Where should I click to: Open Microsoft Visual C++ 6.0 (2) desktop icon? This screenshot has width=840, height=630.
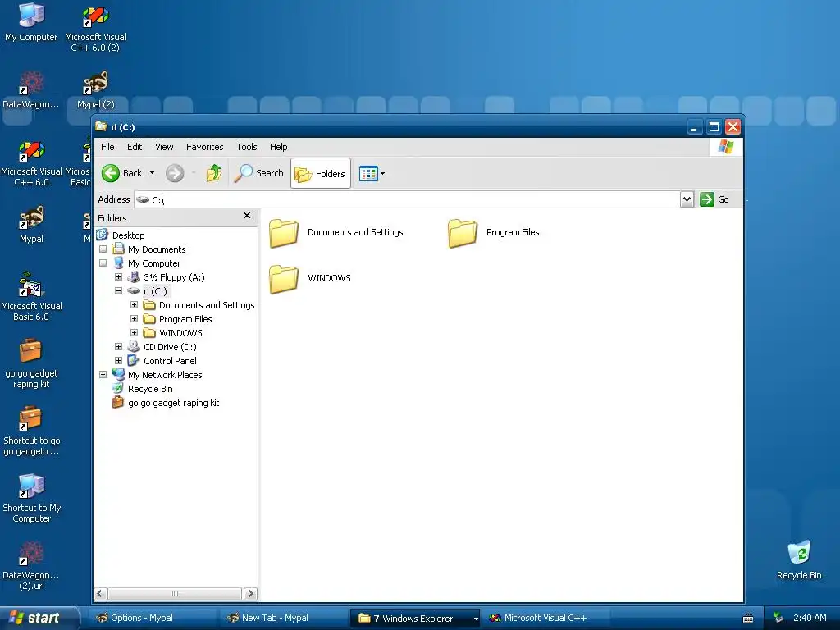coord(95,28)
